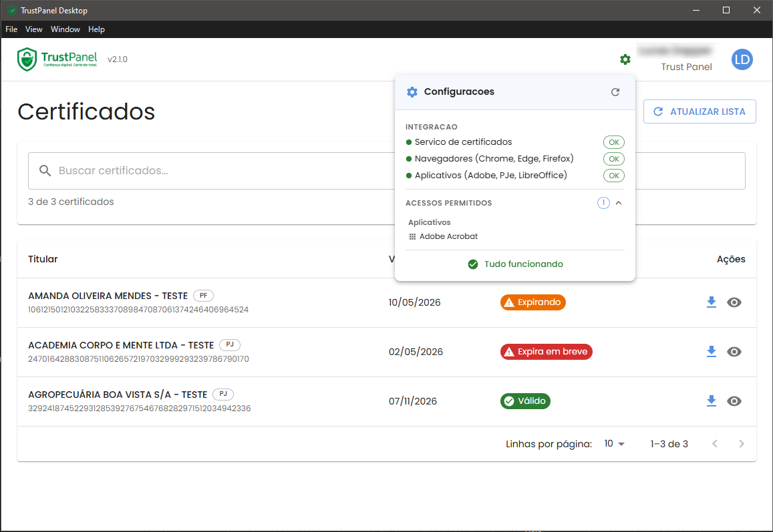
Task: View details of ACADEMIA CORPO E MENTE certificate
Action: tap(734, 352)
